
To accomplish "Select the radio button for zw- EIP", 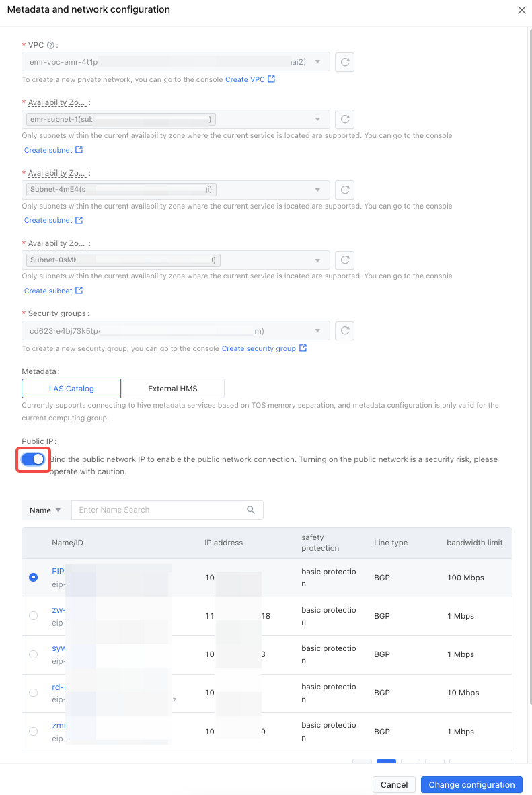I will 34,615.
